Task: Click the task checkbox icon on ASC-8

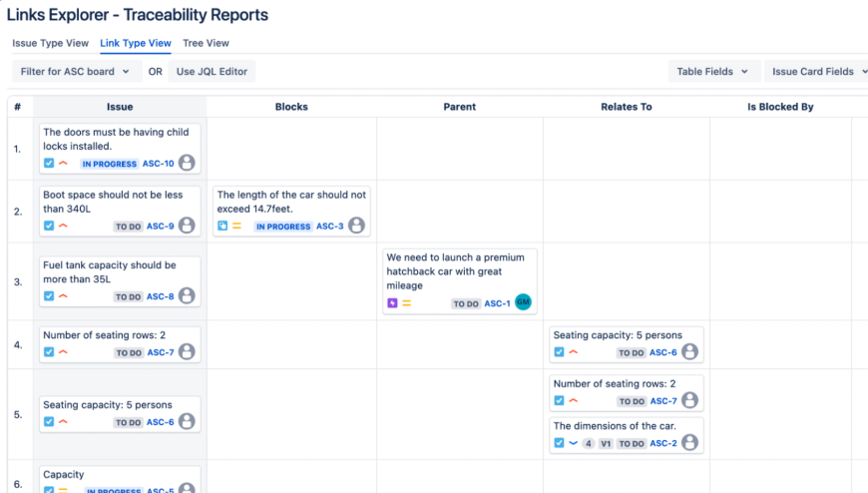Action: (x=49, y=296)
